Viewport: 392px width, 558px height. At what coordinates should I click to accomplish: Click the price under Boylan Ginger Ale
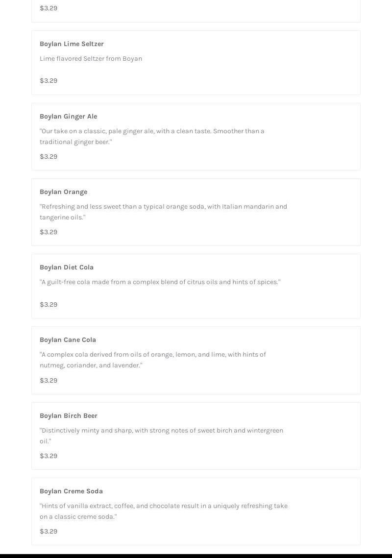click(x=49, y=157)
